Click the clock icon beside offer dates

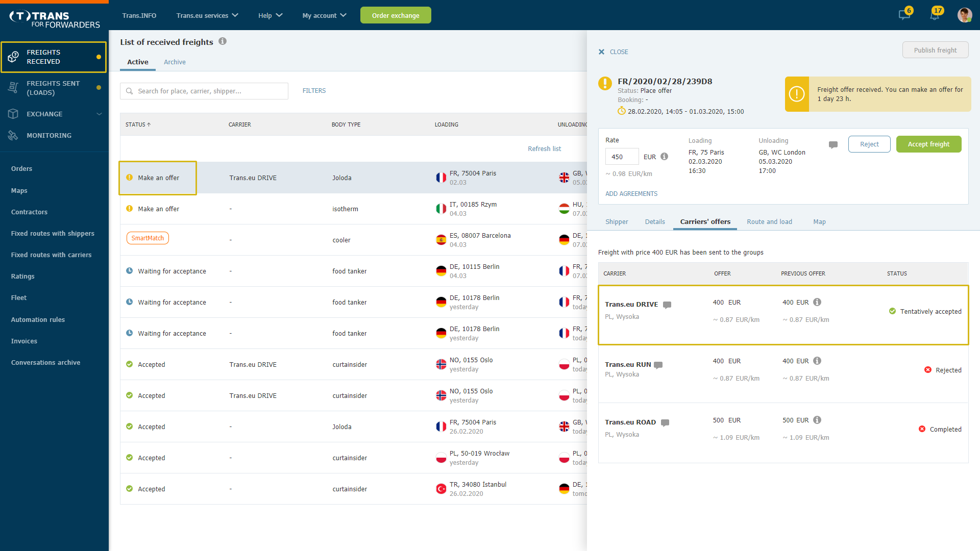[x=621, y=111]
